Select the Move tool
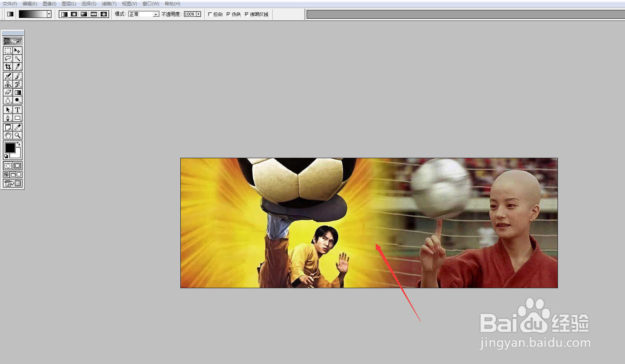625x364 pixels. point(18,51)
